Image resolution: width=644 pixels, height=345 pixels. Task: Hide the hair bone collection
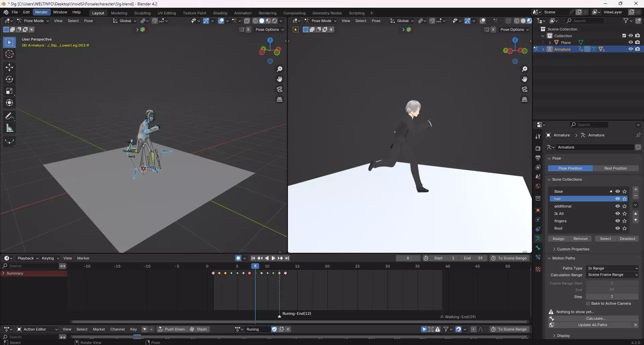click(617, 199)
